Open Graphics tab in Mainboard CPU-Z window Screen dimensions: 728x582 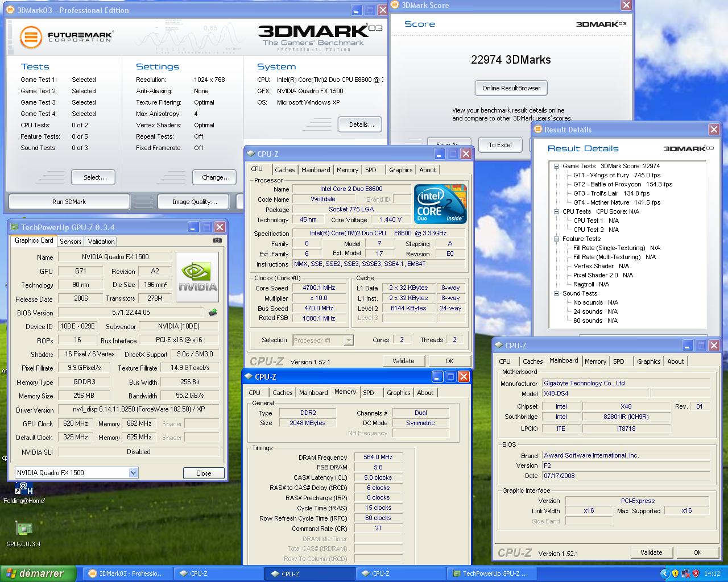click(649, 361)
